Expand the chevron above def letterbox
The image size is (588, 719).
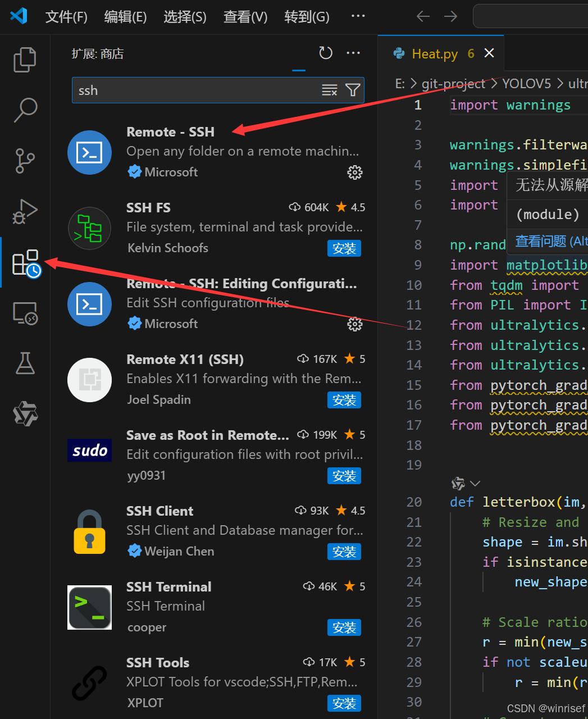coord(475,483)
